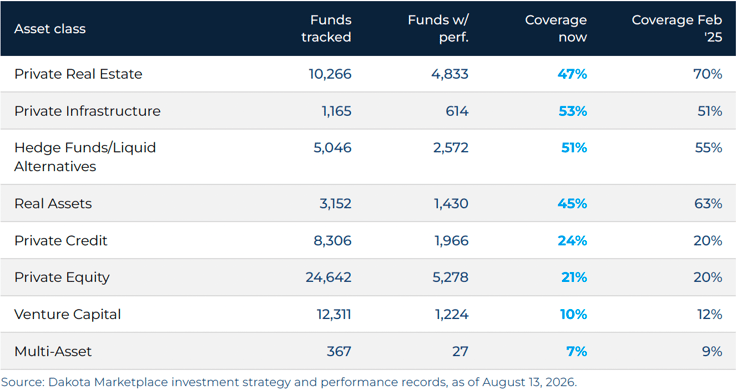Select the 'Venture Capital' row label

[x=67, y=314]
